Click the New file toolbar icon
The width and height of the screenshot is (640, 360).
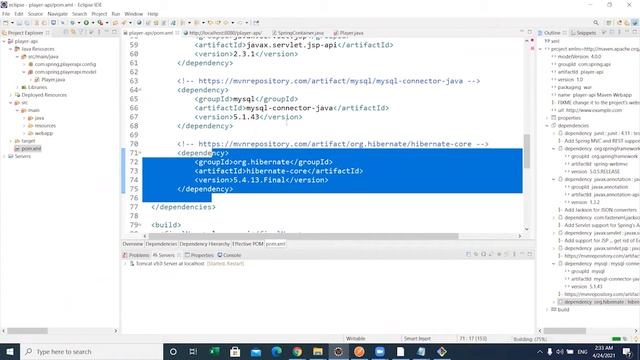(x=6, y=23)
